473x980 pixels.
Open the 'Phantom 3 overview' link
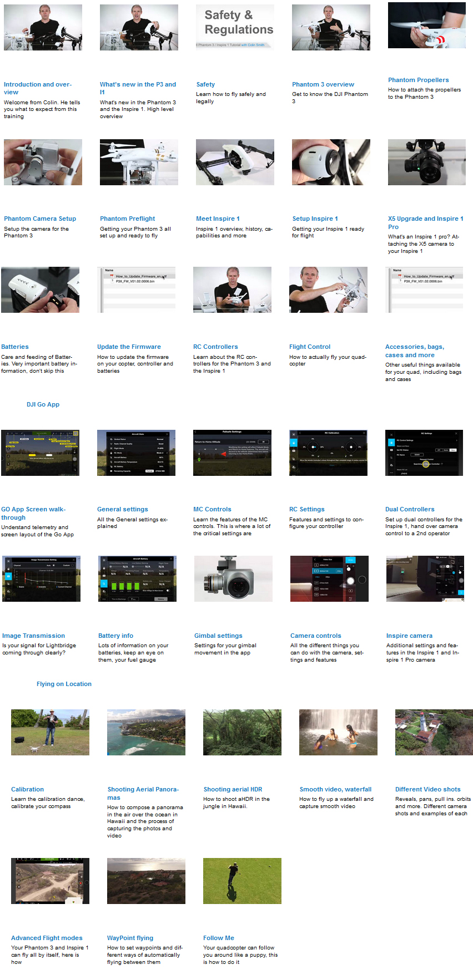[x=323, y=84]
